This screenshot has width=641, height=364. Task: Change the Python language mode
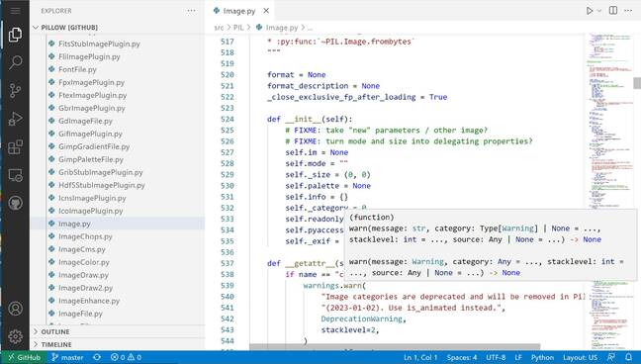tap(542, 357)
